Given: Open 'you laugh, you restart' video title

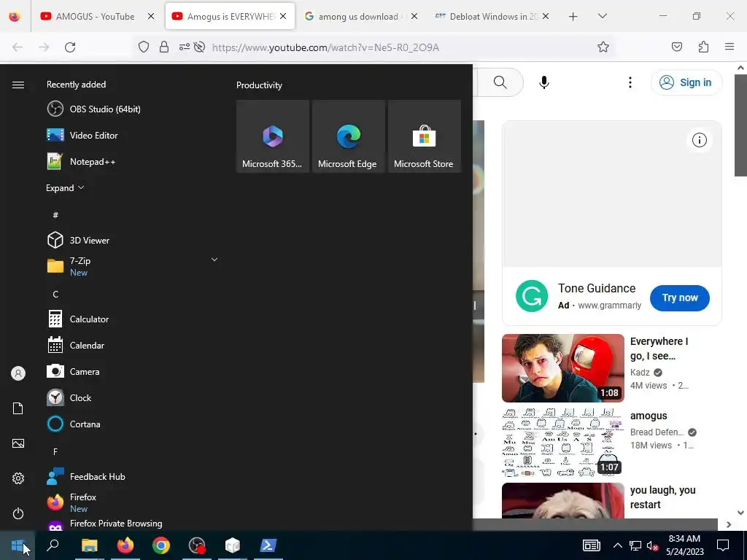Looking at the screenshot, I should [662, 497].
